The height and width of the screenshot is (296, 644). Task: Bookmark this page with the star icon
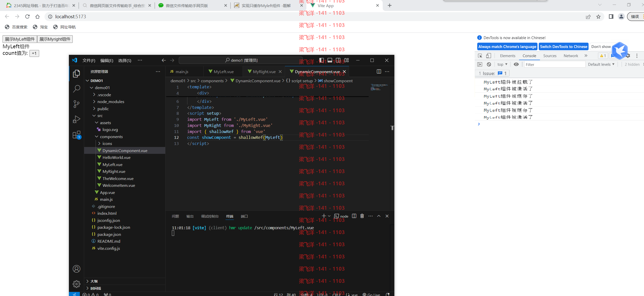pos(598,17)
